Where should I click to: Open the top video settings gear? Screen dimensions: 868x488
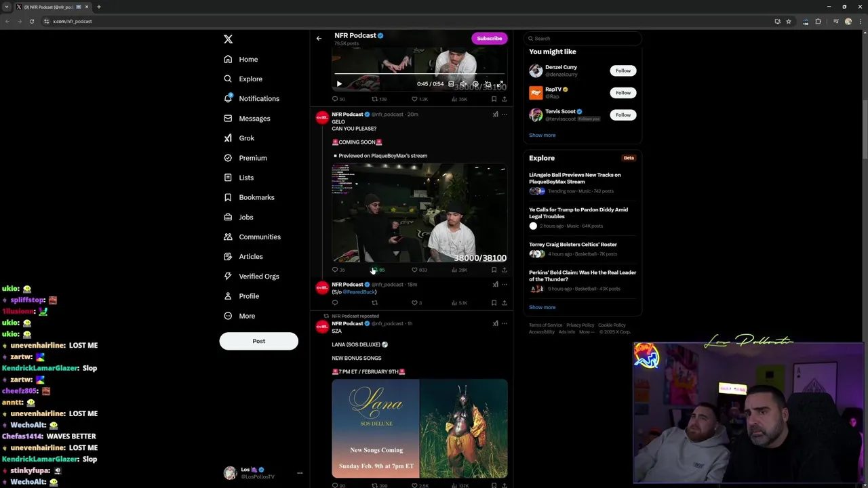475,84
